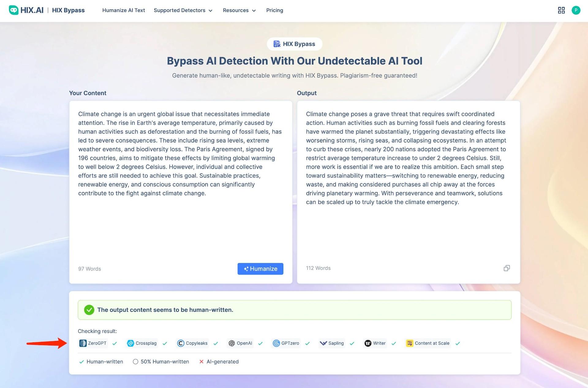Viewport: 588px width, 388px height.
Task: Go to HIX Bypass home link
Action: coord(68,10)
